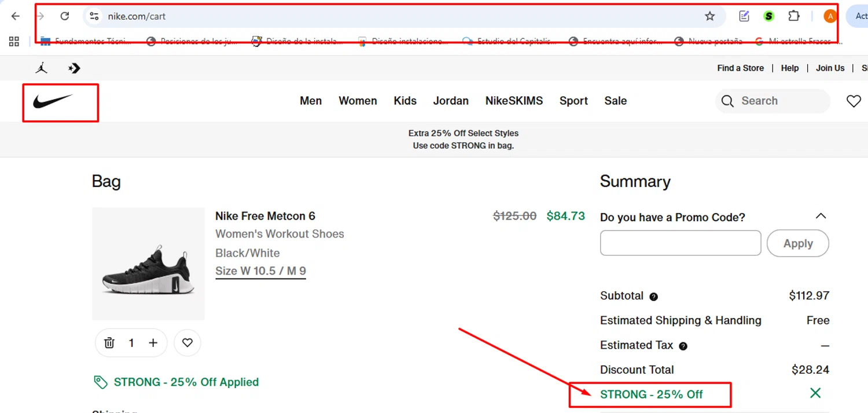Bookmark this page with the star icon

point(710,16)
